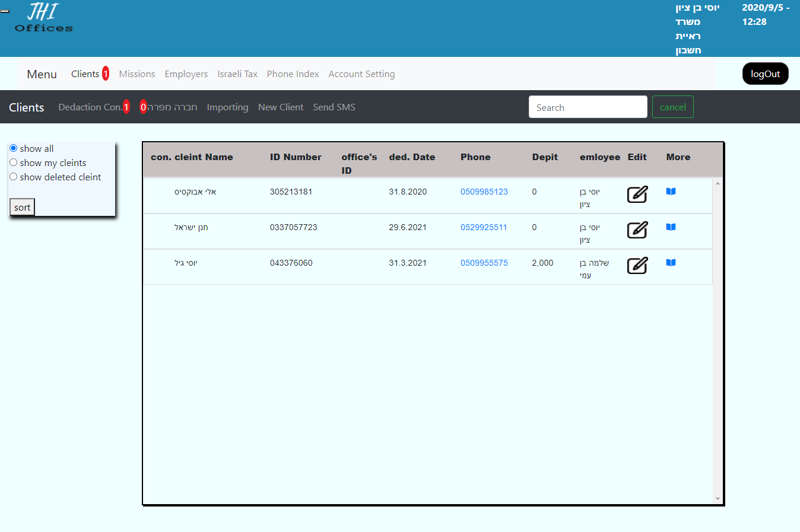Select the 'show all' radio option
The image size is (800, 532).
pos(13,148)
